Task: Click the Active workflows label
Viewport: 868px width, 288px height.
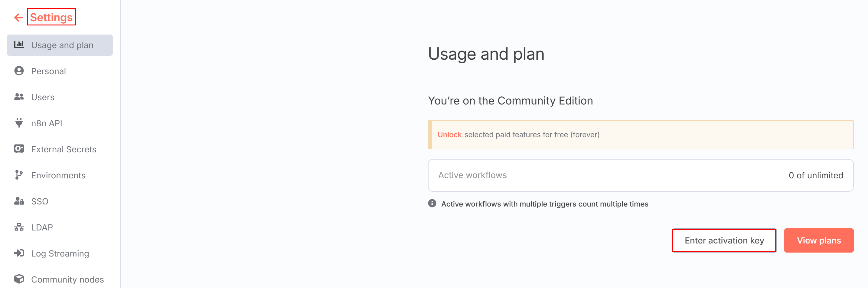Action: 472,175
